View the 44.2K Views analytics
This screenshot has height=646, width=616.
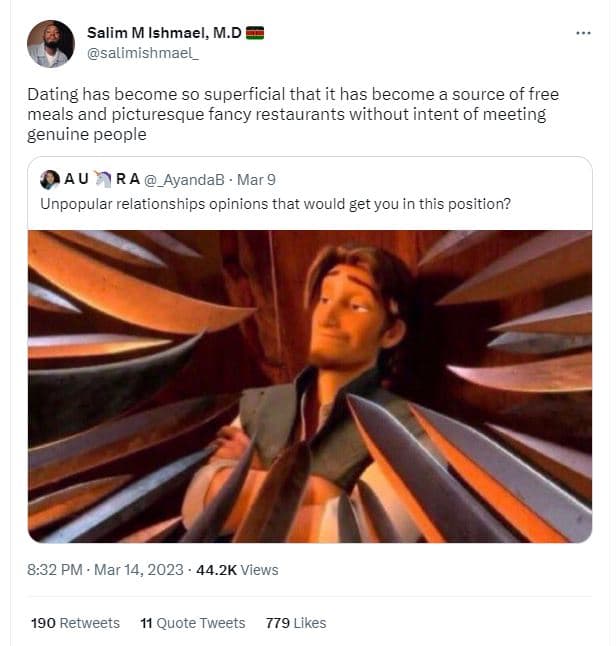coord(236,570)
